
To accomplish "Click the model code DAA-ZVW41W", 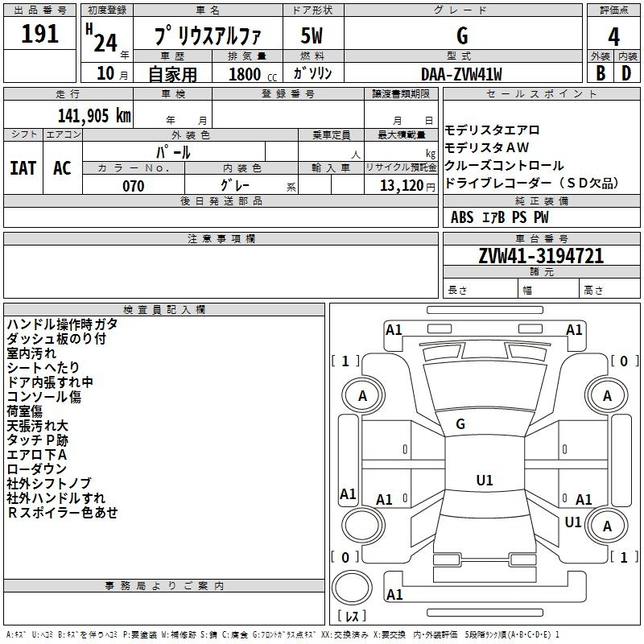I will [461, 73].
